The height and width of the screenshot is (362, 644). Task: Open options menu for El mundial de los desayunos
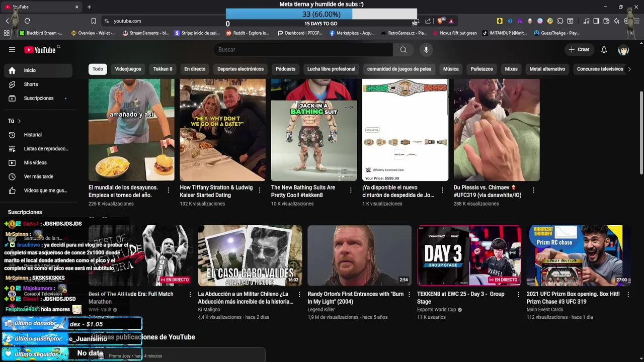tap(168, 190)
